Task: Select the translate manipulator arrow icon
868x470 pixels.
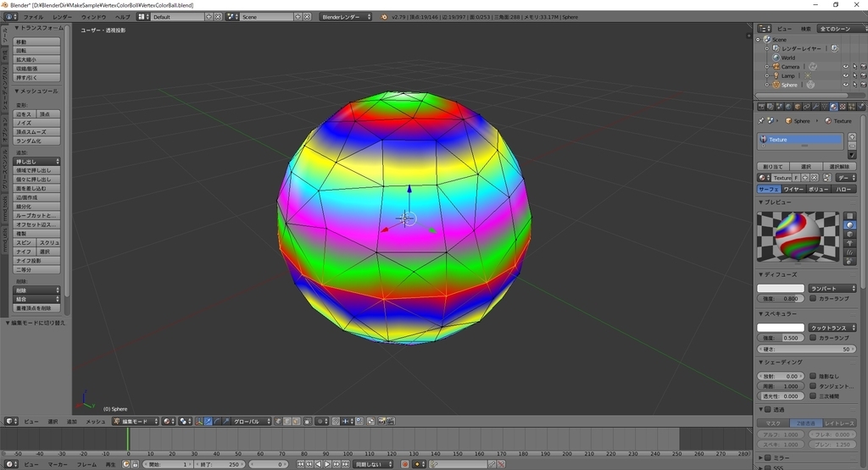Action: 209,422
